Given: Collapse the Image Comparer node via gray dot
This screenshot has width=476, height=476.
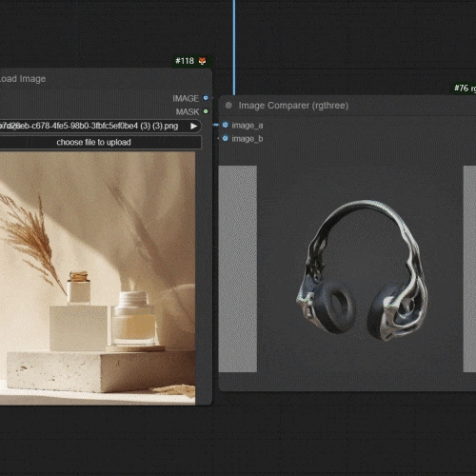Looking at the screenshot, I should point(228,106).
